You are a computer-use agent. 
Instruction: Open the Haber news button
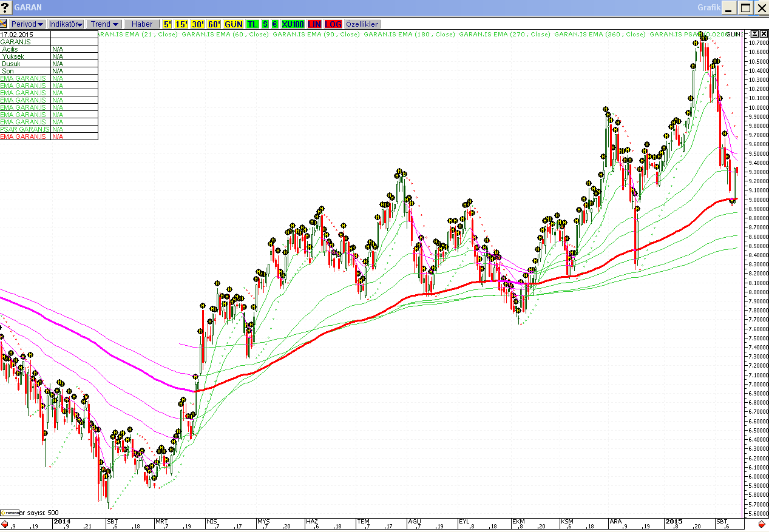click(x=142, y=24)
